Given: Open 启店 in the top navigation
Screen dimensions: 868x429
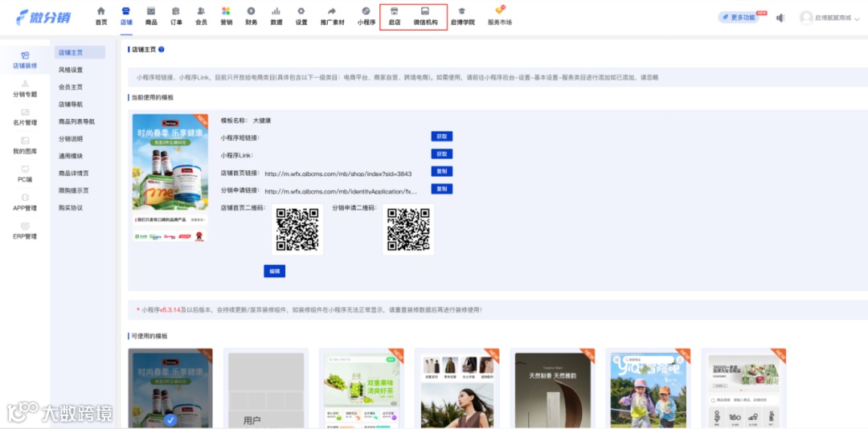Looking at the screenshot, I should (x=394, y=16).
